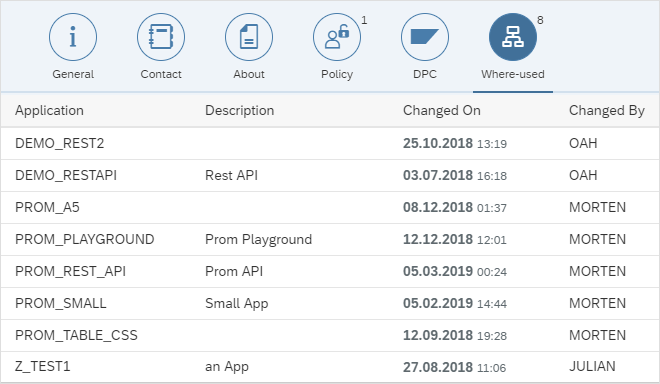Click the Prom API description cell
660x384 pixels.
tap(234, 271)
